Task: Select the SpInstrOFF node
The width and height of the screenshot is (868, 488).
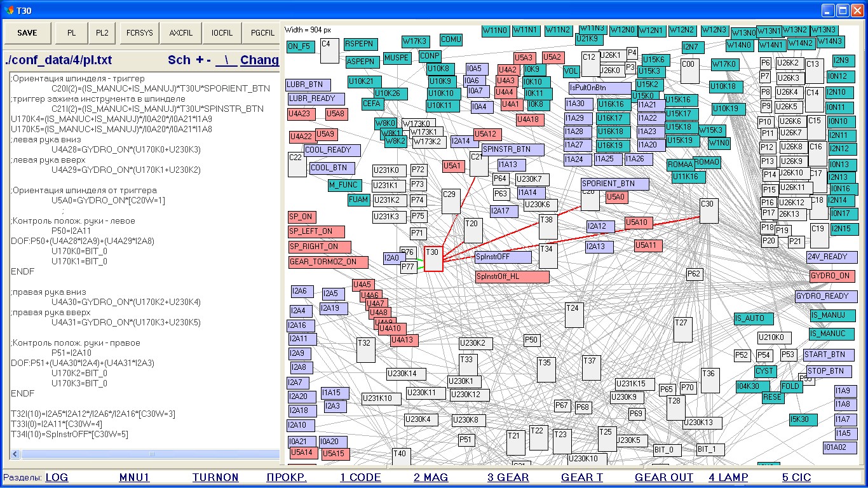Action: pos(503,257)
